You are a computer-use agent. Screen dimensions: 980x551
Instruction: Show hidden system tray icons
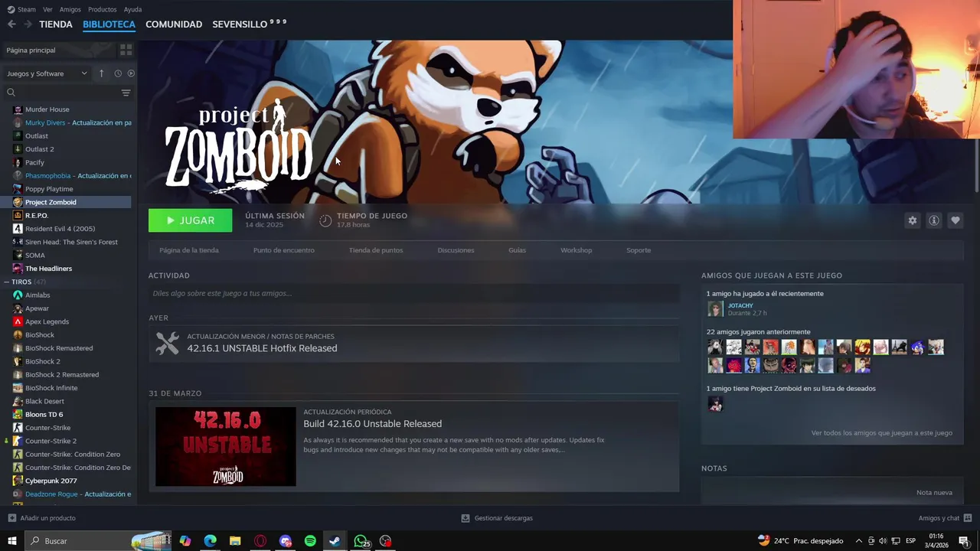[858, 541]
